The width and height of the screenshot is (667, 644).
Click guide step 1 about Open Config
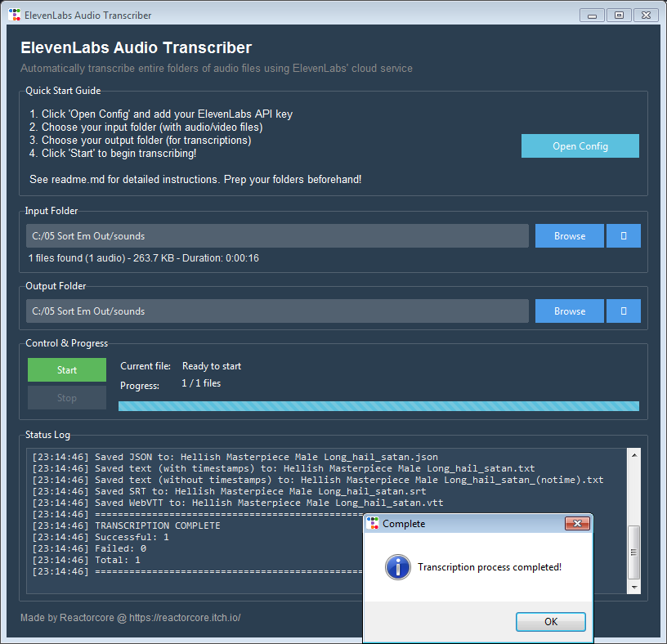click(161, 114)
